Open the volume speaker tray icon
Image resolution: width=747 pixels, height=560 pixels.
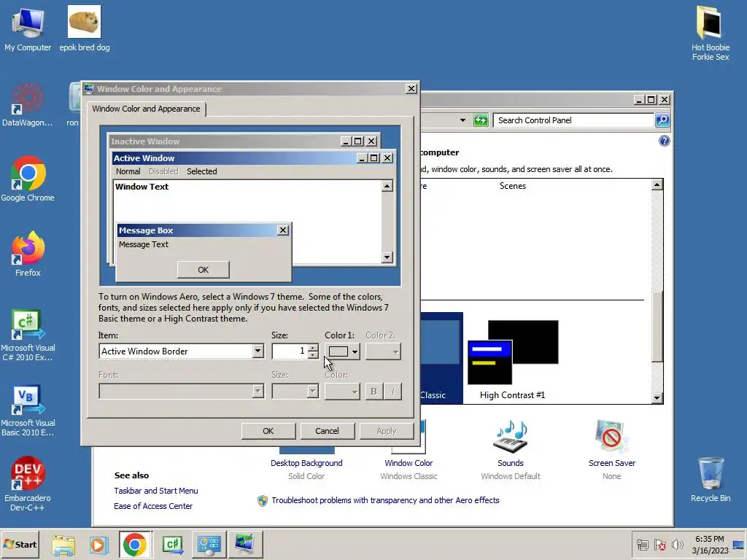(x=677, y=544)
